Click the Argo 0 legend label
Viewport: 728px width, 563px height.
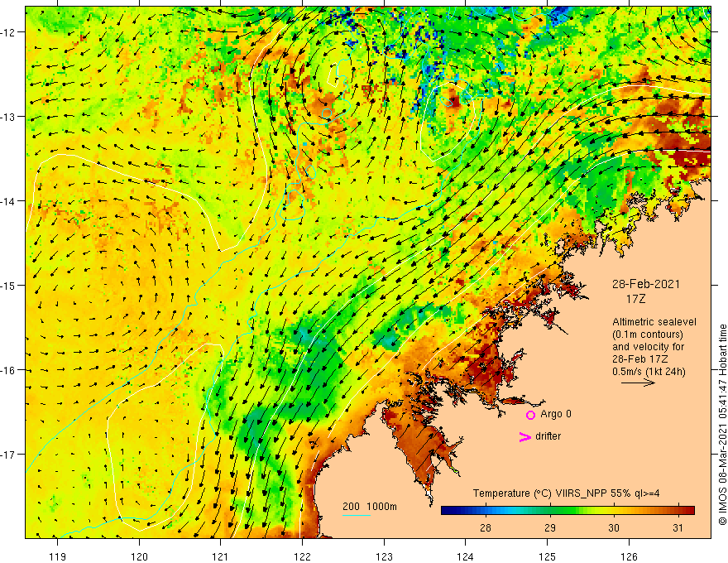tap(556, 414)
